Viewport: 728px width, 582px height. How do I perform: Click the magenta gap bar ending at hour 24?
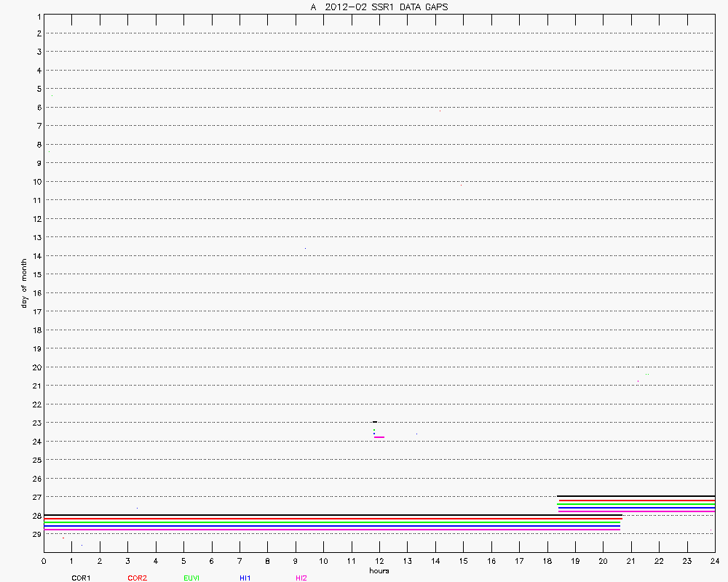click(636, 511)
